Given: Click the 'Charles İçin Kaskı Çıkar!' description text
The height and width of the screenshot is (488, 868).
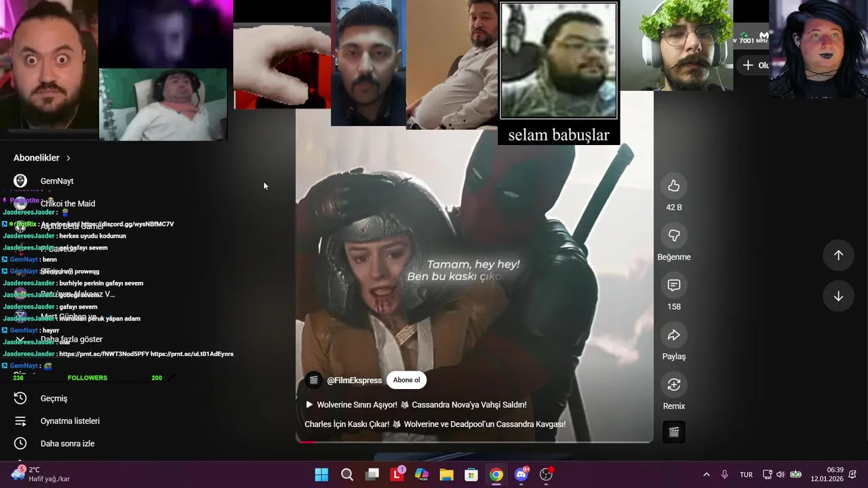Looking at the screenshot, I should pos(435,424).
